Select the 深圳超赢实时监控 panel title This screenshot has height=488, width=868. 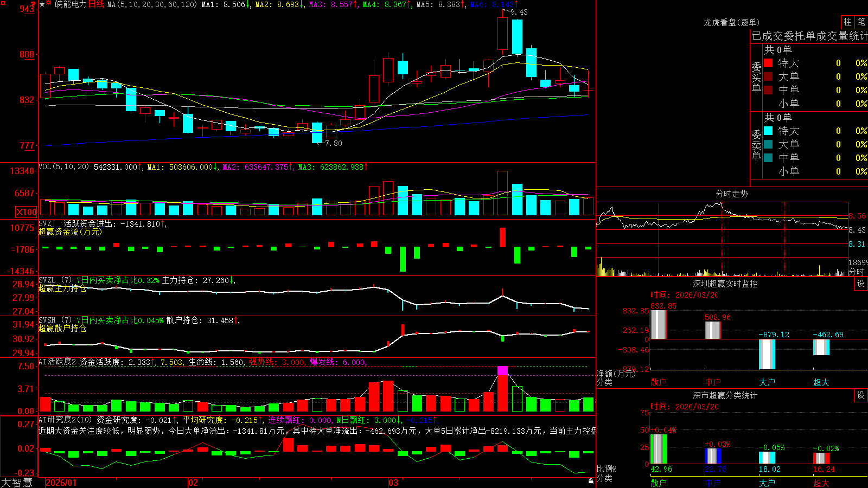click(725, 284)
